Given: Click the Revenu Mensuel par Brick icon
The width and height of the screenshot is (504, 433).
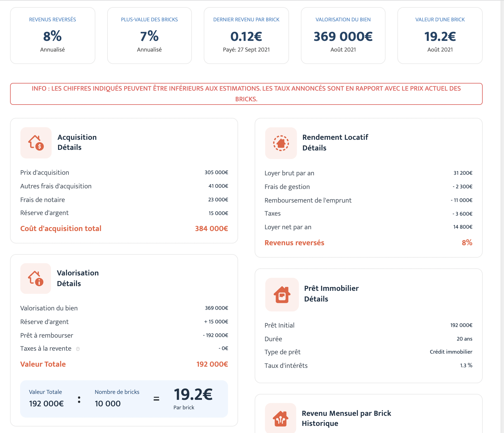Looking at the screenshot, I should 280,418.
